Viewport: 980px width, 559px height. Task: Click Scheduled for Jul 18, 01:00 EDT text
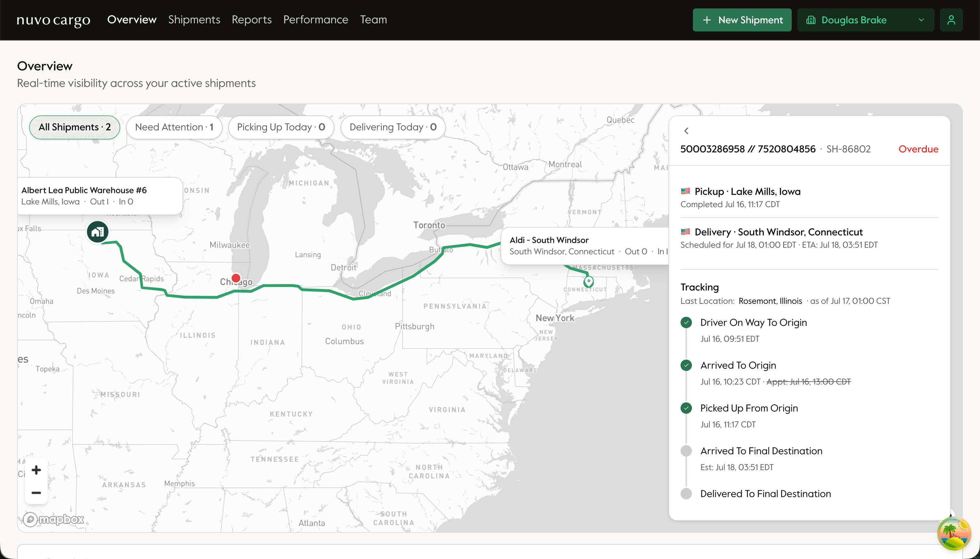(738, 245)
